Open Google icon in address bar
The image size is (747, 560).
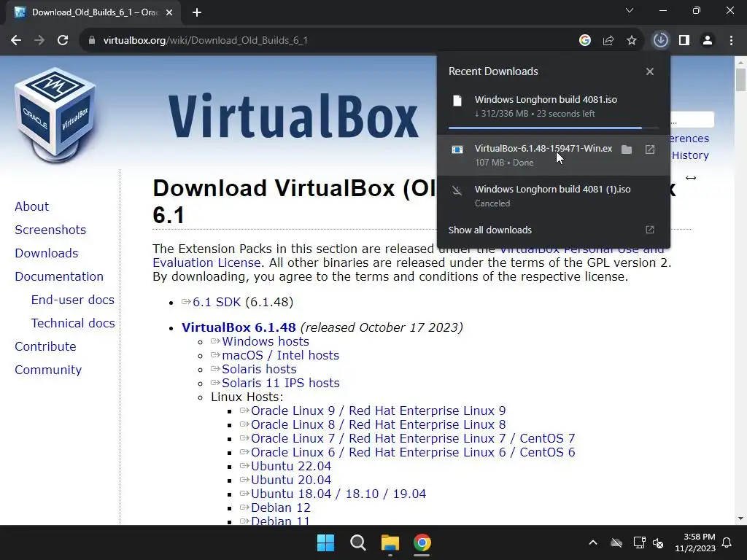(584, 41)
